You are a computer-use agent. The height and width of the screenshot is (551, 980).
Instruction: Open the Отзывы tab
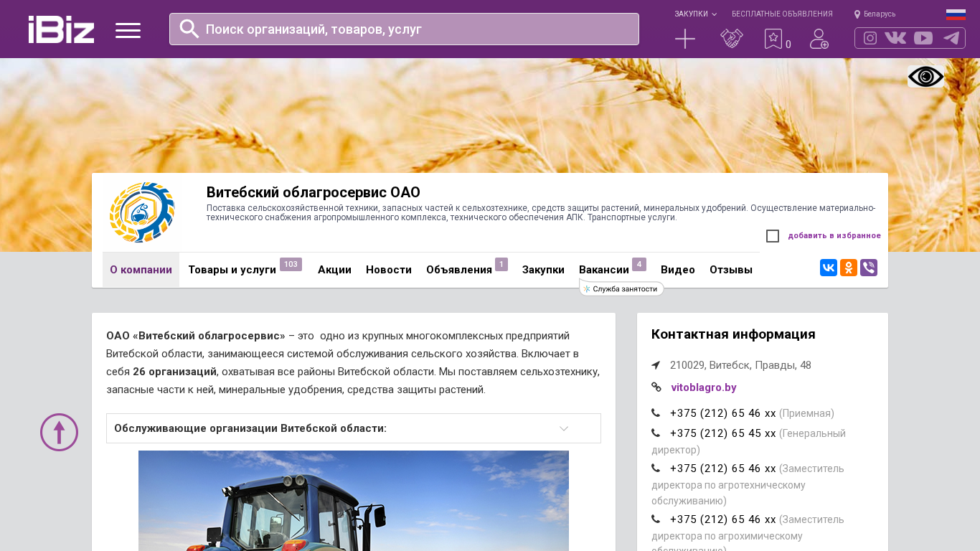[x=731, y=270]
